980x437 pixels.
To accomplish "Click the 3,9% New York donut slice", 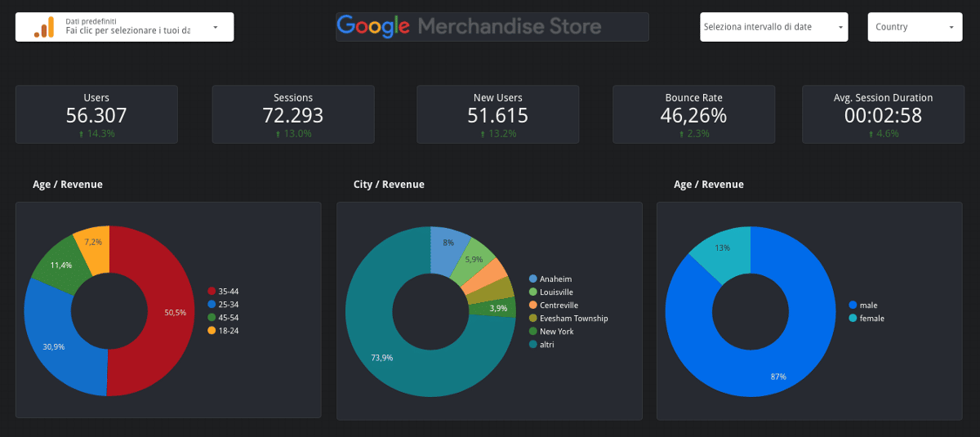I will click(x=492, y=308).
